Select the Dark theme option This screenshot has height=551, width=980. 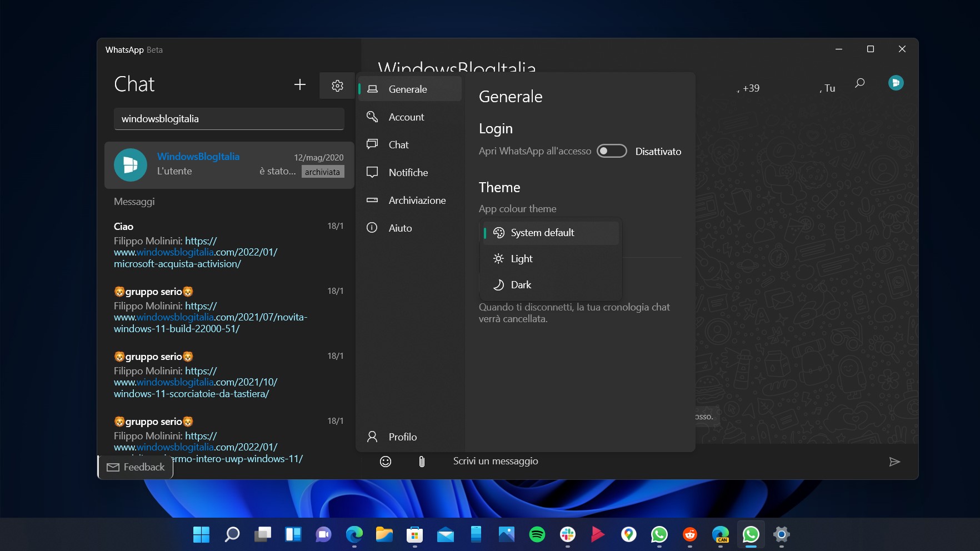tap(551, 285)
